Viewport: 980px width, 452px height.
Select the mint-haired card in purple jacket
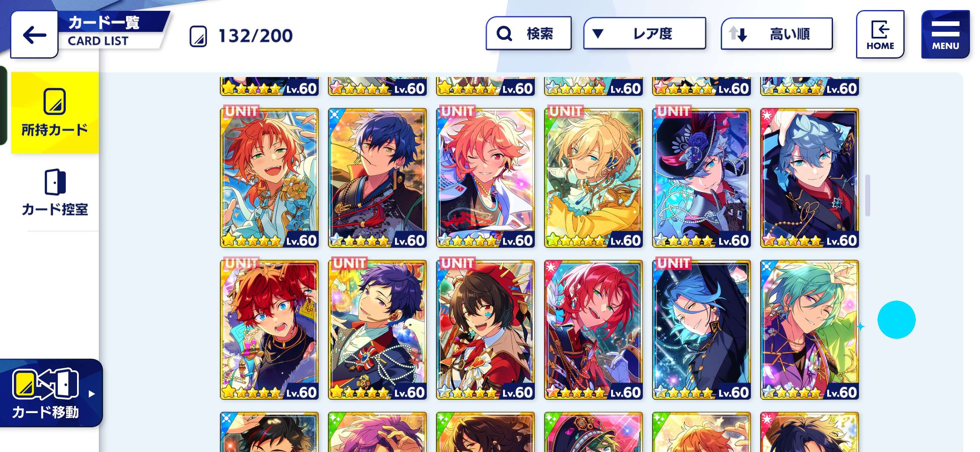click(810, 330)
